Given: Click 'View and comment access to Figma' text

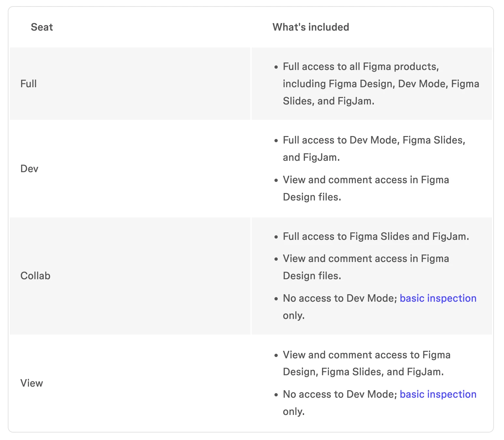Looking at the screenshot, I should click(367, 355).
